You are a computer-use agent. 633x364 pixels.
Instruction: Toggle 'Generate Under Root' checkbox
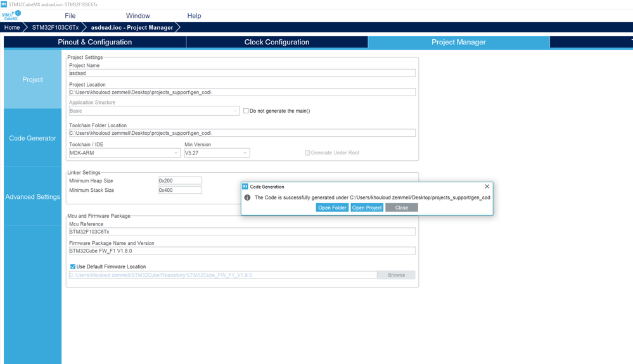307,153
